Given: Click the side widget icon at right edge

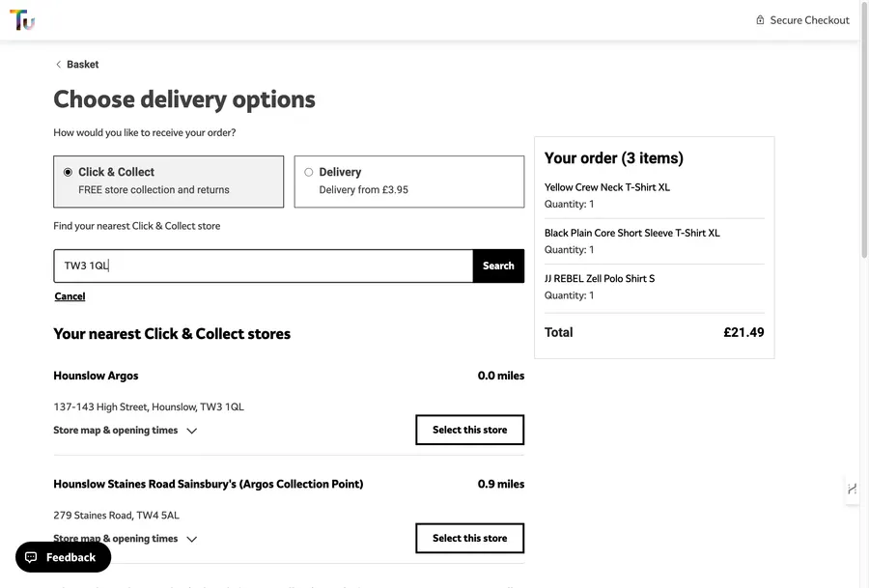Looking at the screenshot, I should pyautogui.click(x=853, y=489).
